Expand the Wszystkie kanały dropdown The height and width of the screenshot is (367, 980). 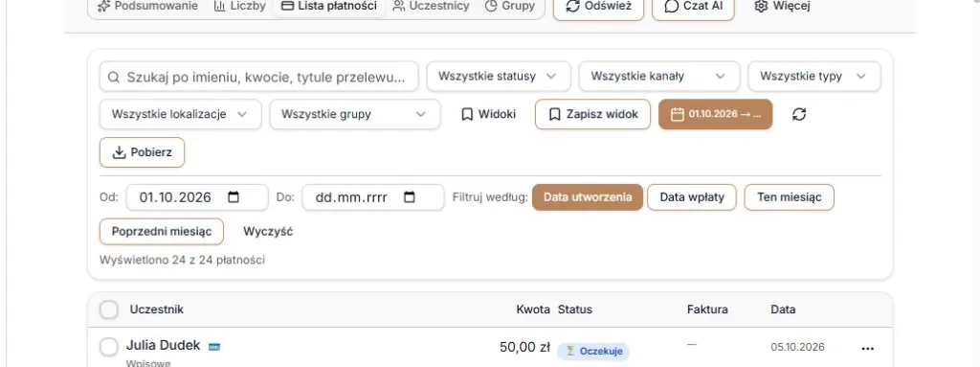(659, 77)
